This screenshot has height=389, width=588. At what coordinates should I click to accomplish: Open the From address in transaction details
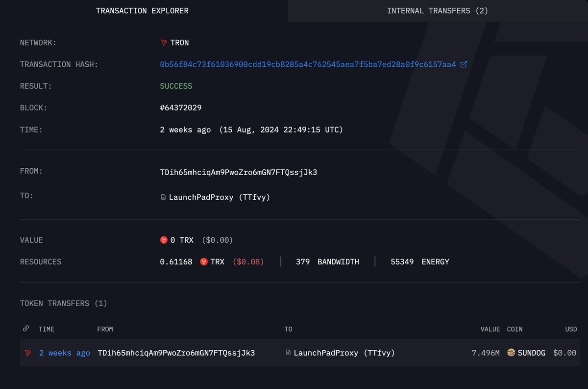(238, 172)
